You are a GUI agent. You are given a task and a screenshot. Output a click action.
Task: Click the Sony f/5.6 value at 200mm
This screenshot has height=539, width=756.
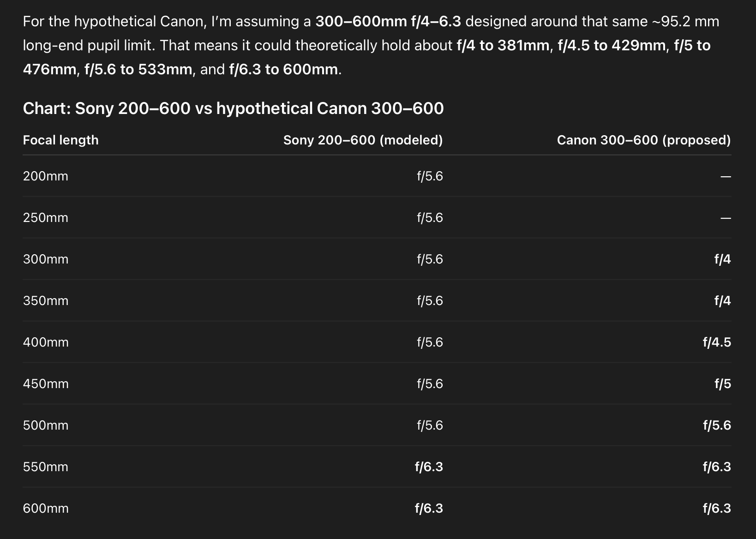tap(430, 176)
